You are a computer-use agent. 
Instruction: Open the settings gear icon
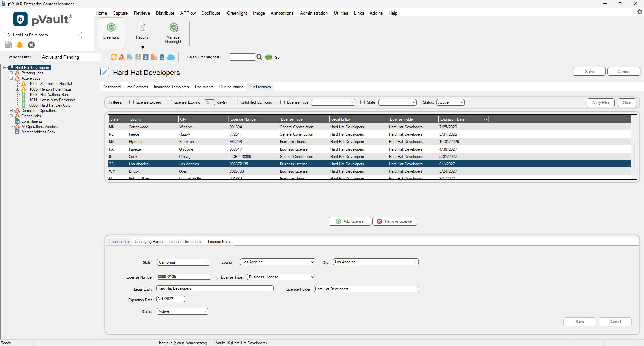coord(639,12)
